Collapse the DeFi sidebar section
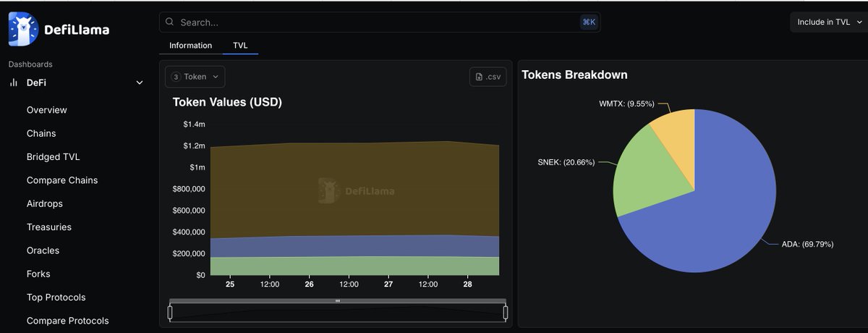Viewport: 868px width, 333px height. click(140, 83)
